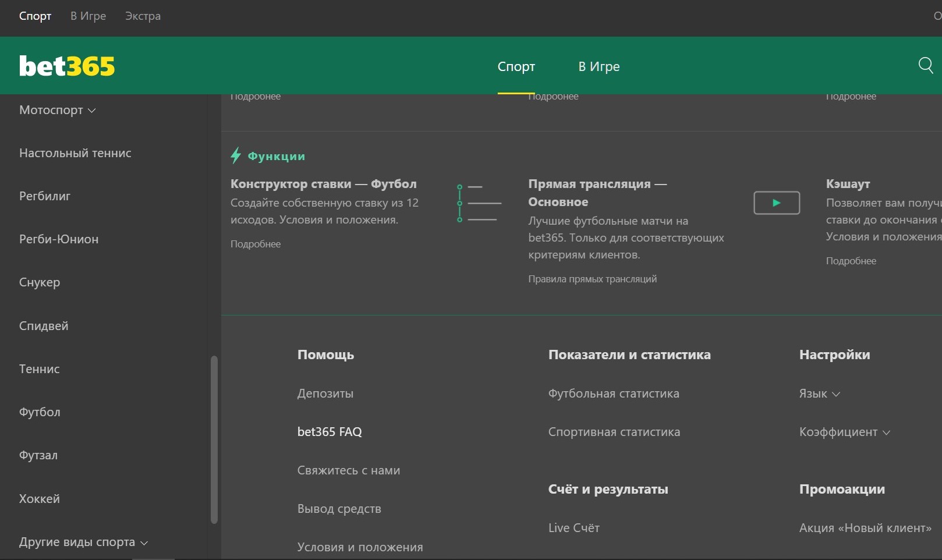This screenshot has height=560, width=942.
Task: Click Подробнее under Конструктор ставки
Action: [256, 244]
